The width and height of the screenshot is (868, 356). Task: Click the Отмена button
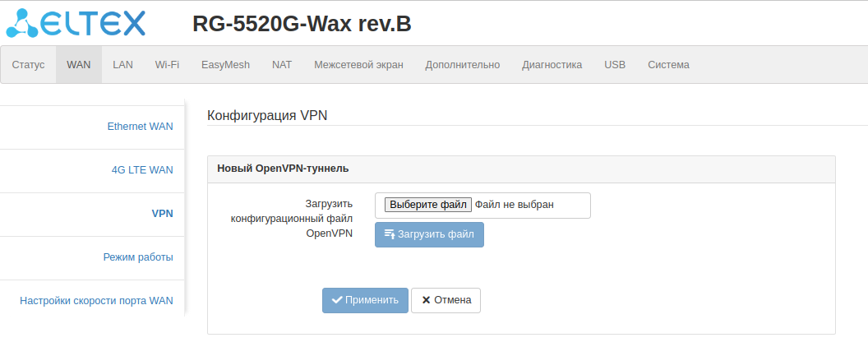coord(446,300)
